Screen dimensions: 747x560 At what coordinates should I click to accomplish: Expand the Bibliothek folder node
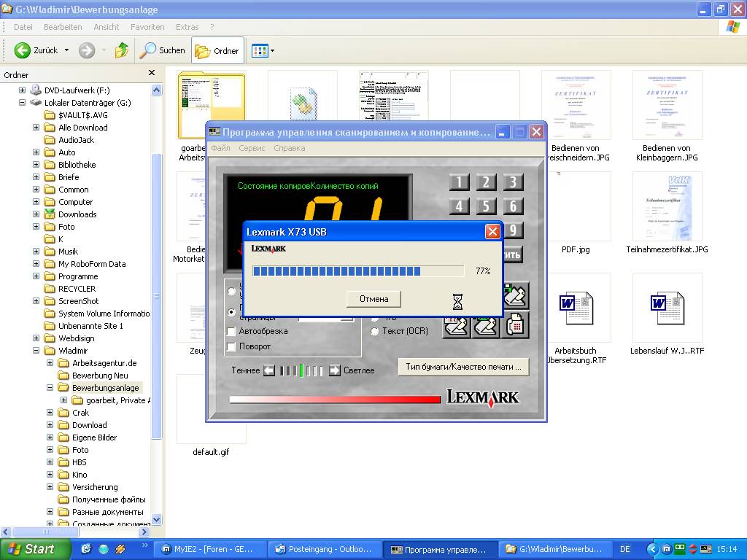[36, 164]
